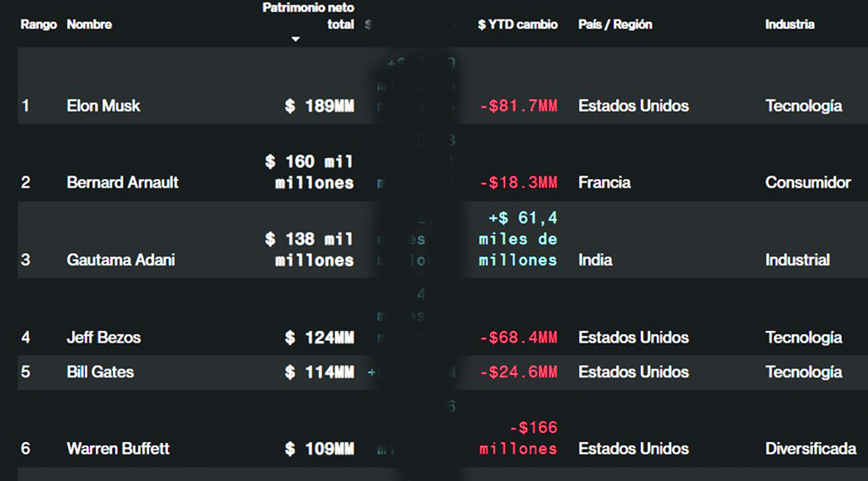
Task: Click the sort arrow under Patrimonio neto total
Action: 295,40
